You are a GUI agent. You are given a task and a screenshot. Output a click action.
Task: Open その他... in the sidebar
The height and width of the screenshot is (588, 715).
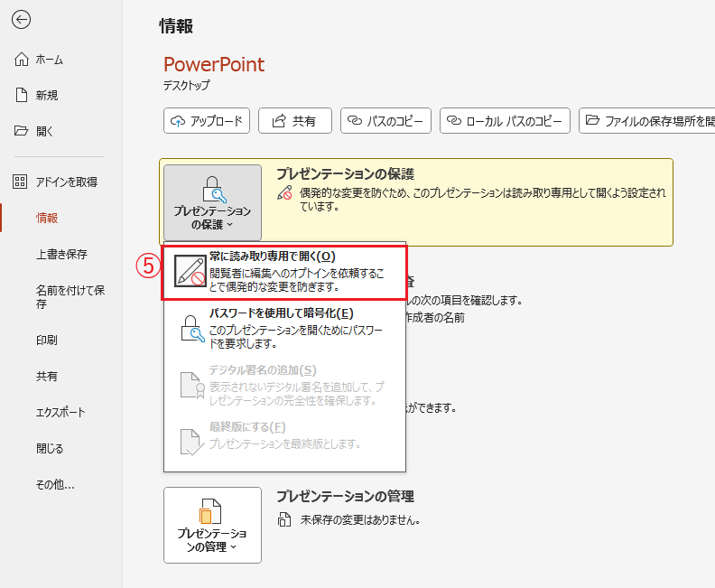[55, 484]
